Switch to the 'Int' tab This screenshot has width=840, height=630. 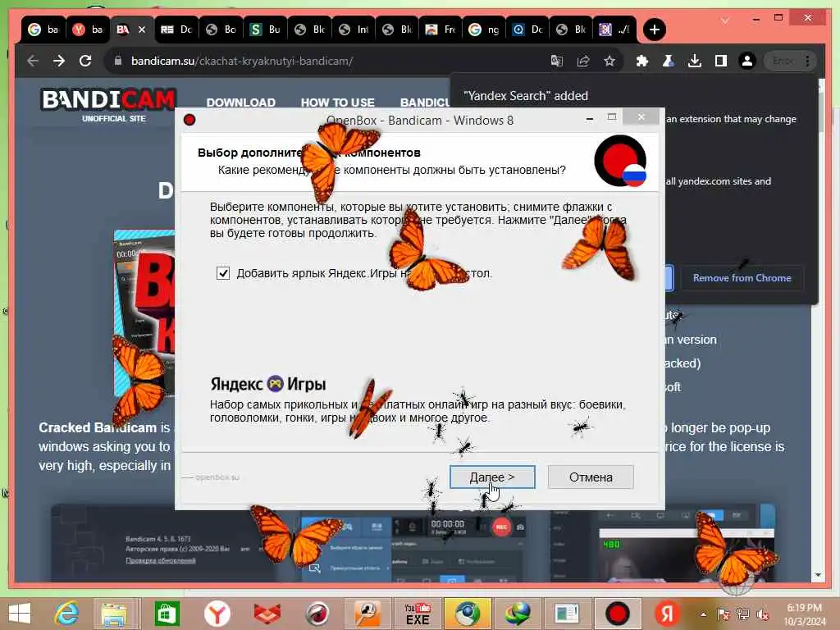(354, 30)
